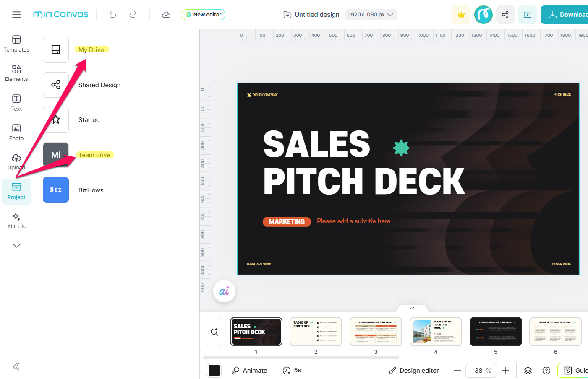
Task: Open the black background color swatch
Action: click(214, 371)
